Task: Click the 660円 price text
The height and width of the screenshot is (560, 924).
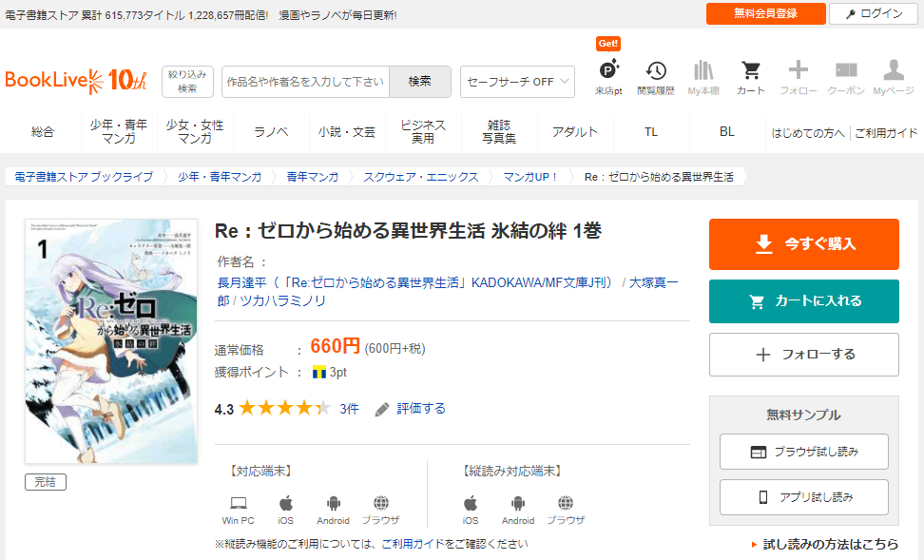Action: [335, 346]
